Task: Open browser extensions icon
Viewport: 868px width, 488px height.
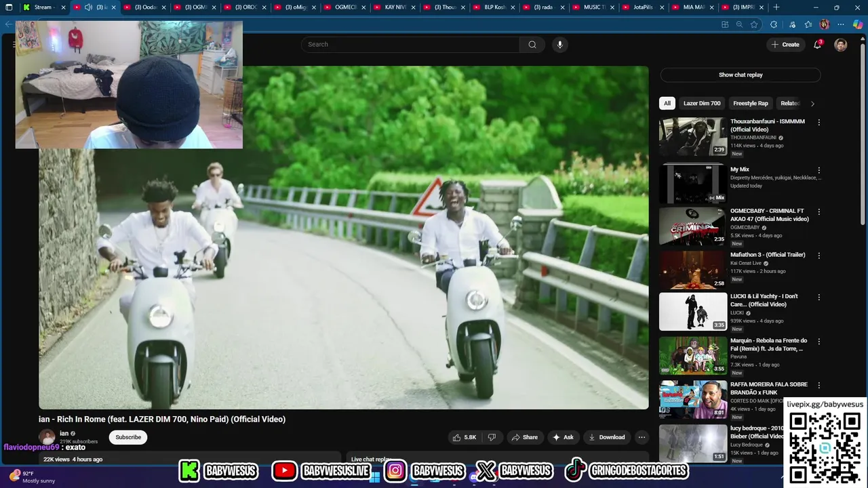Action: pos(774,24)
